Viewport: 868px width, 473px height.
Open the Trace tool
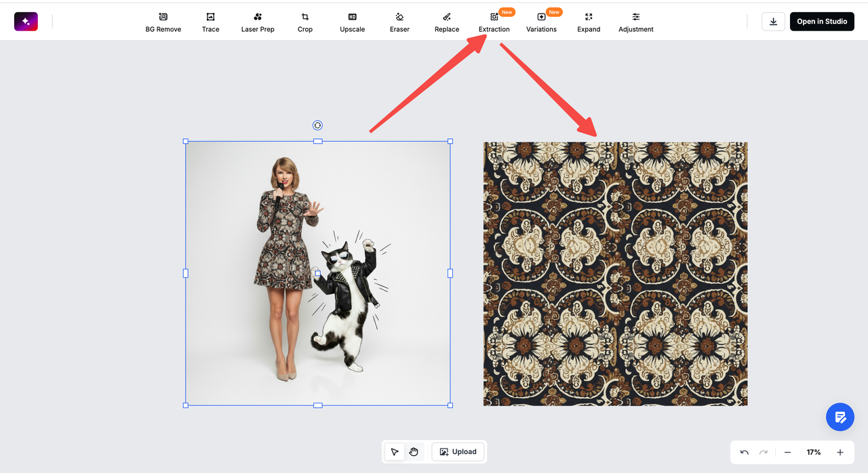coord(210,22)
